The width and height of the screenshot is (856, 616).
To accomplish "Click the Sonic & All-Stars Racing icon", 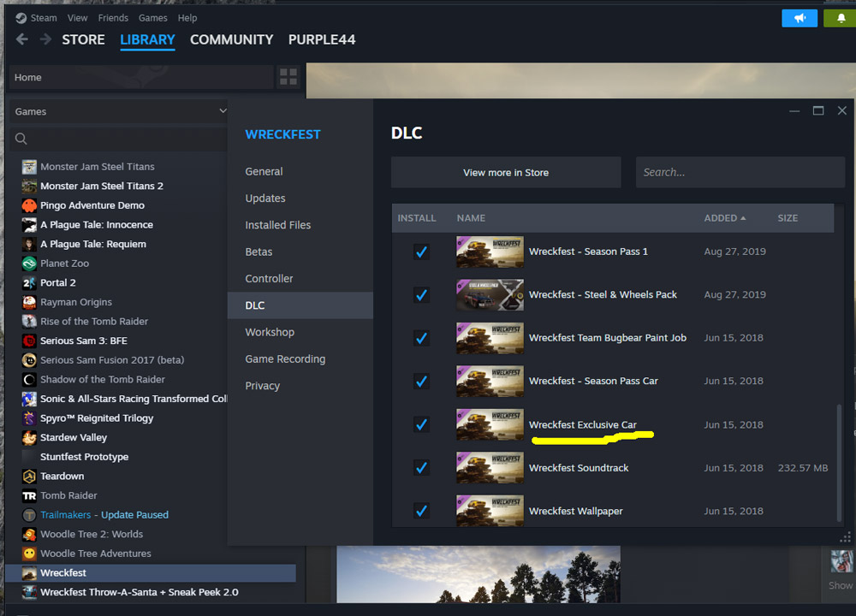I will 29,399.
